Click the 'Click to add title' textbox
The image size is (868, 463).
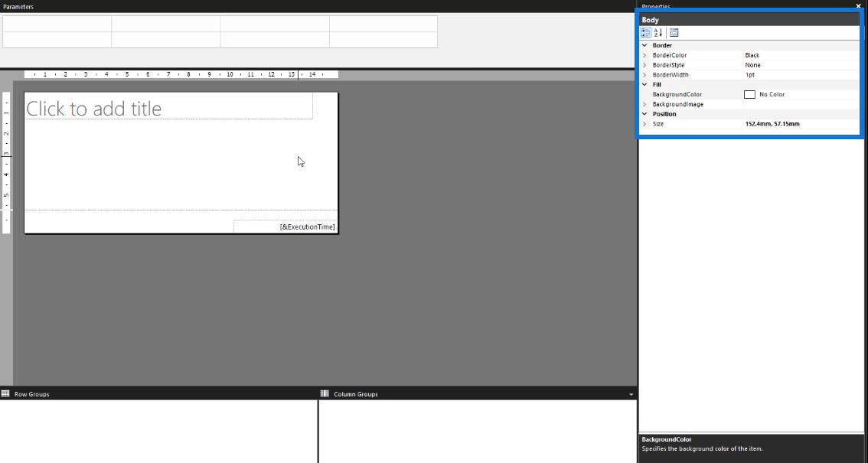tap(169, 106)
